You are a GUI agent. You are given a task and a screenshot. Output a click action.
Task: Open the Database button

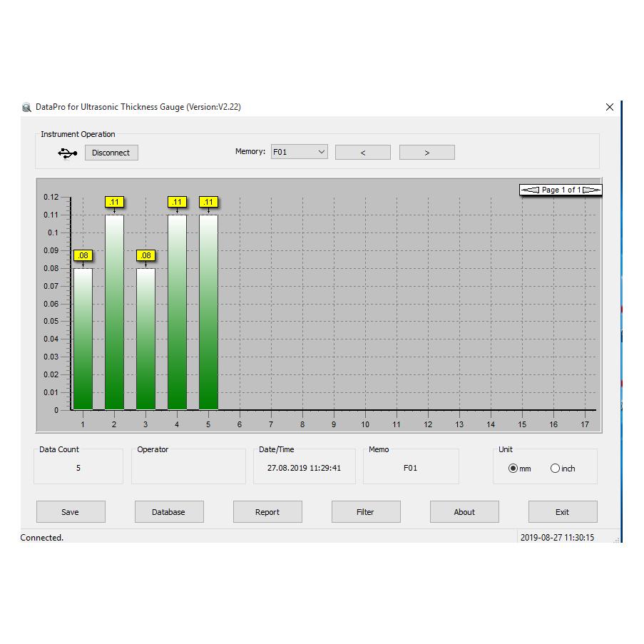coord(169,512)
